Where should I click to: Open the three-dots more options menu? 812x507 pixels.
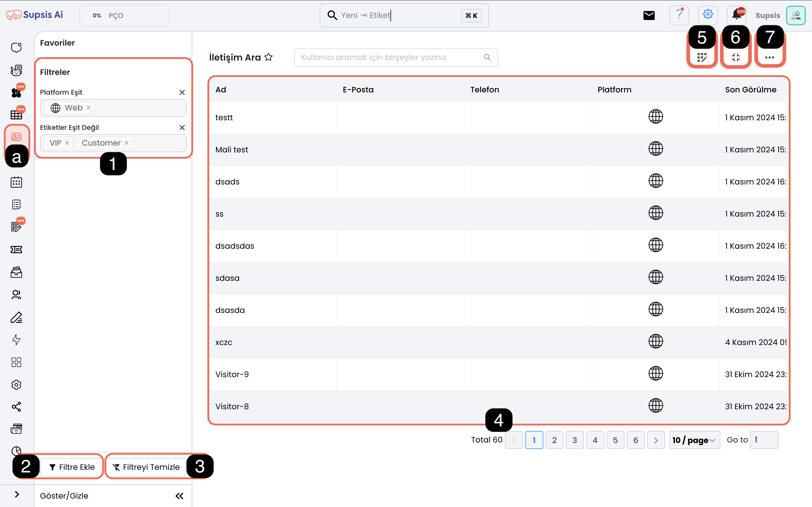pyautogui.click(x=769, y=57)
